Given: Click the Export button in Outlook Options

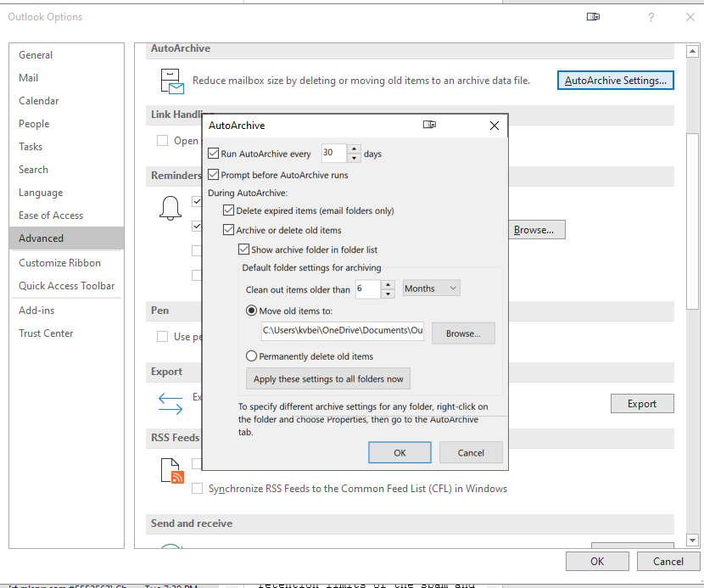Looking at the screenshot, I should [x=642, y=403].
